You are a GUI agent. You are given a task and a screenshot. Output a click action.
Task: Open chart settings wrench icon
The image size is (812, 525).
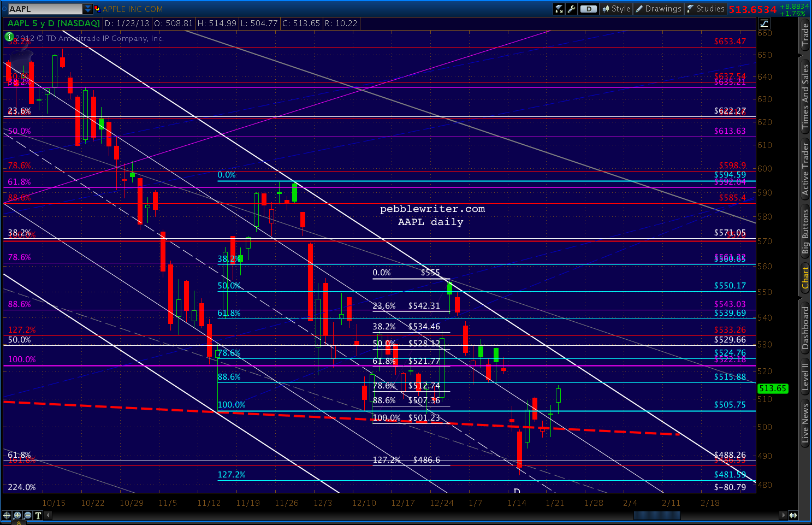point(571,9)
